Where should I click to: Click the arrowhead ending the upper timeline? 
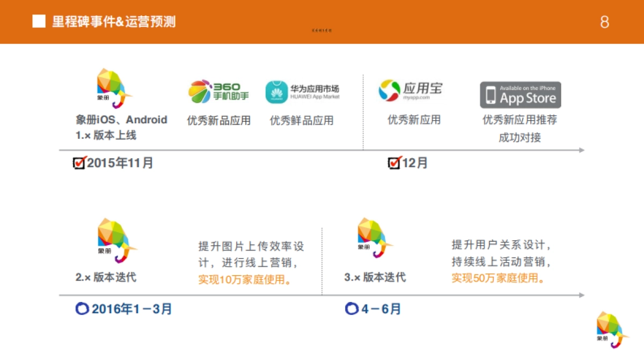pyautogui.click(x=582, y=151)
